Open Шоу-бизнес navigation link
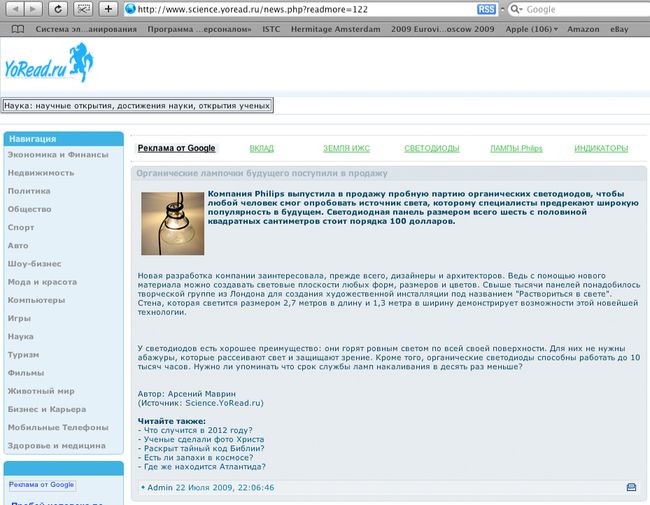 point(34,264)
